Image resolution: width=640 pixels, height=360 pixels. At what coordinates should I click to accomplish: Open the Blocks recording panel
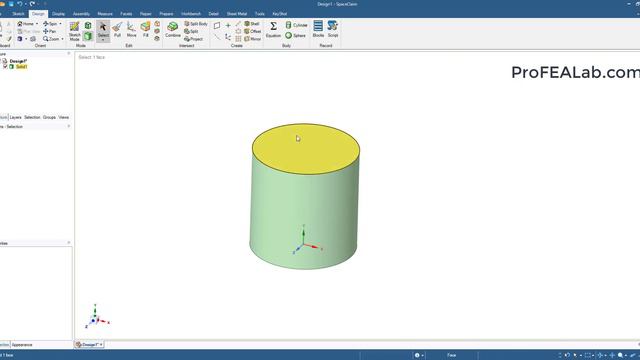click(318, 29)
